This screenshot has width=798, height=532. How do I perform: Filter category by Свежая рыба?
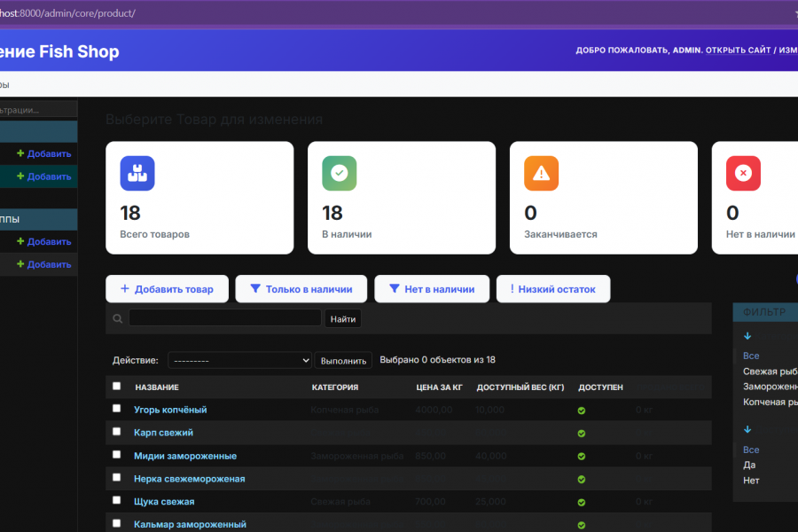click(x=770, y=372)
